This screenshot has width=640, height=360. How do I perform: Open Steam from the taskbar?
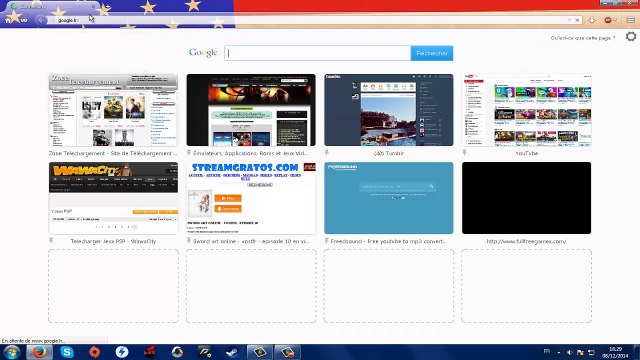pyautogui.click(x=232, y=352)
